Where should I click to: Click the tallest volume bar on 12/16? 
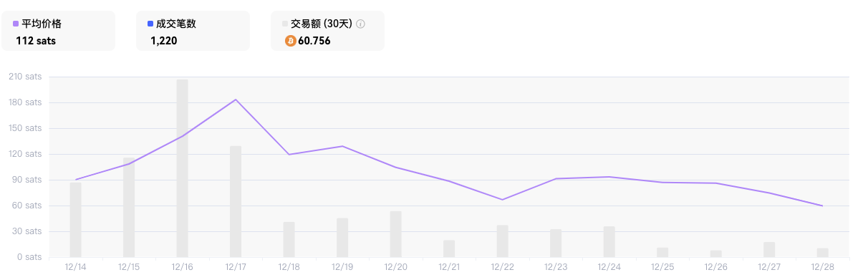click(x=183, y=168)
